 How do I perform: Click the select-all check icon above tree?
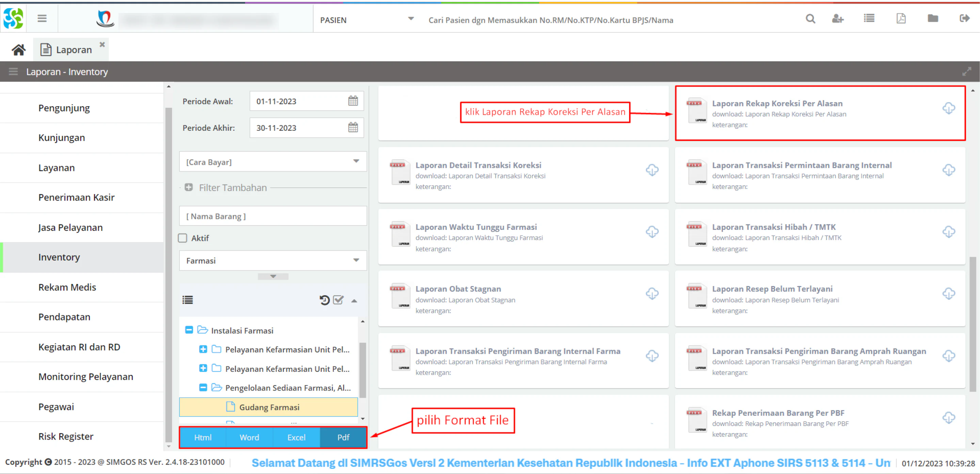338,300
